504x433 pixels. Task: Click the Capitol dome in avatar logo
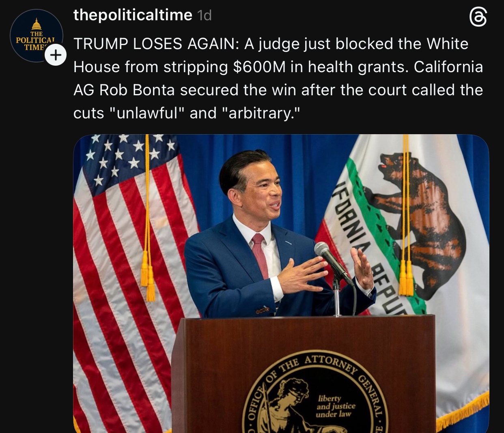pos(37,24)
